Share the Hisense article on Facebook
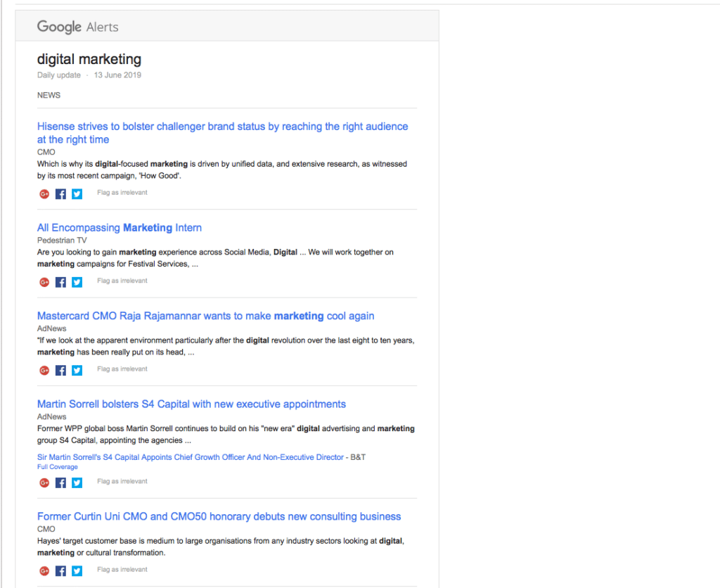Screen dimensions: 720x588 coord(60,193)
